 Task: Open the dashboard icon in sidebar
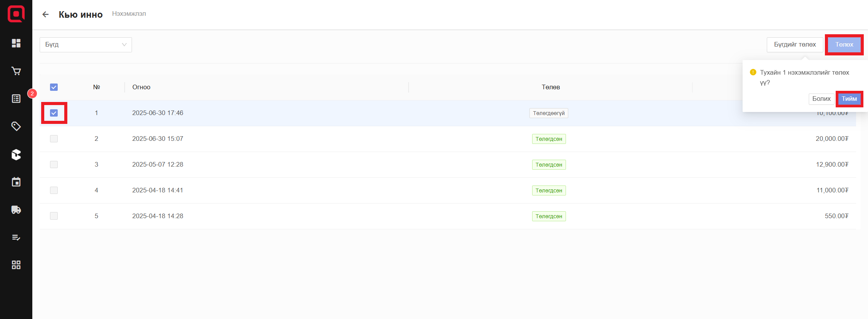[x=16, y=43]
